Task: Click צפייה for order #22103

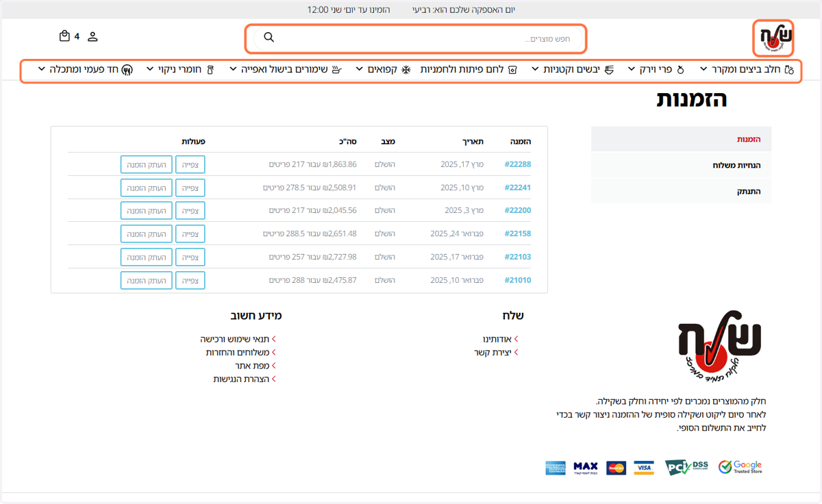Action: pos(190,257)
